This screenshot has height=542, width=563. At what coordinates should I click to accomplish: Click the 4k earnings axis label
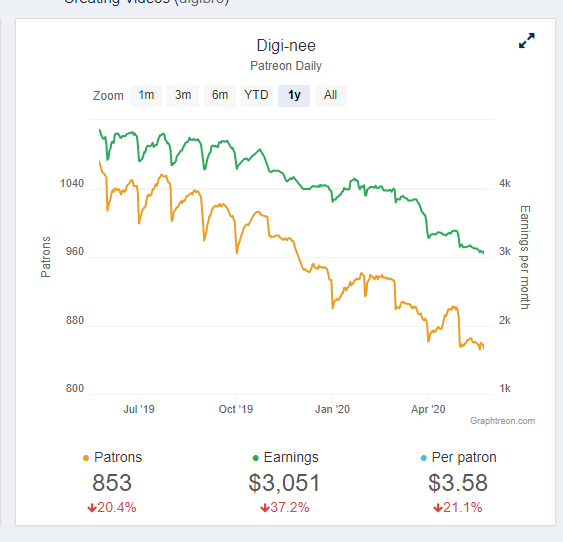504,183
